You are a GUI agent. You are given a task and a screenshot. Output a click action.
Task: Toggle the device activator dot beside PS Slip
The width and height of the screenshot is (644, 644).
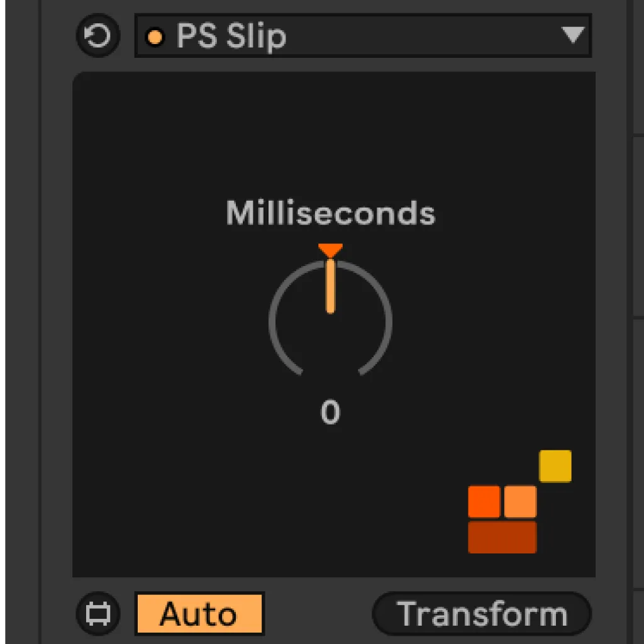[155, 36]
